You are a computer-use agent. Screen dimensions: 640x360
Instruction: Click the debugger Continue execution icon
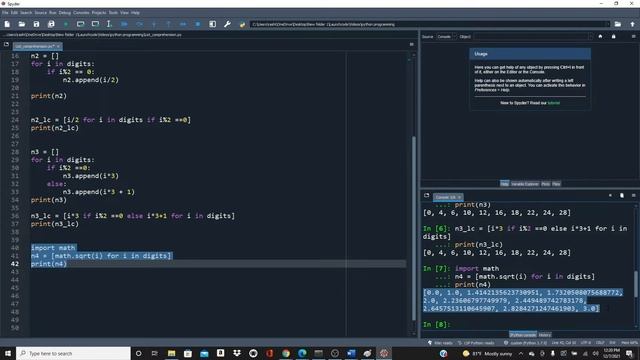[183, 24]
